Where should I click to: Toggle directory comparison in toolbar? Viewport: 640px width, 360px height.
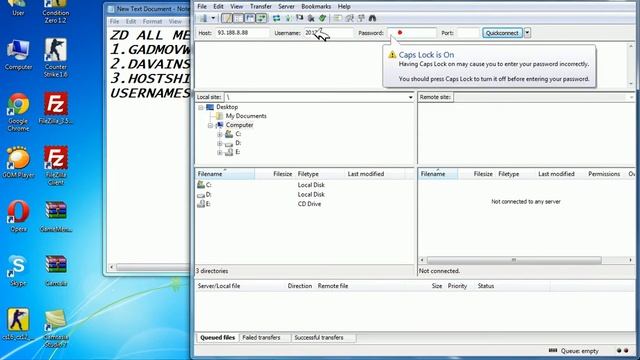(349, 18)
